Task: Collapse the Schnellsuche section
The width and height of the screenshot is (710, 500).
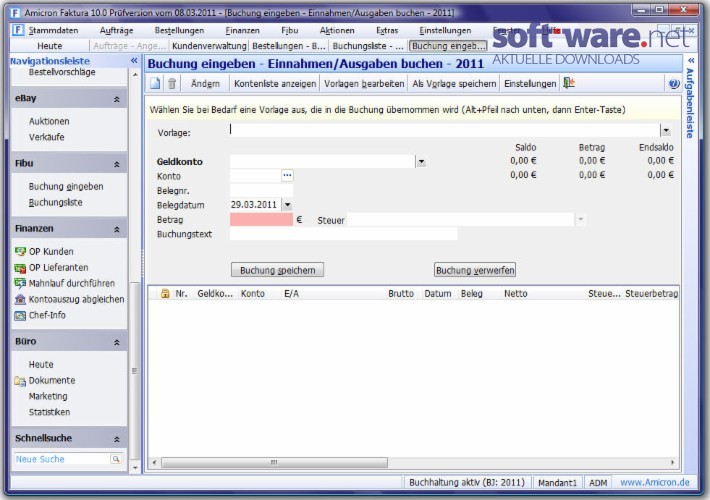Action: coord(117,439)
